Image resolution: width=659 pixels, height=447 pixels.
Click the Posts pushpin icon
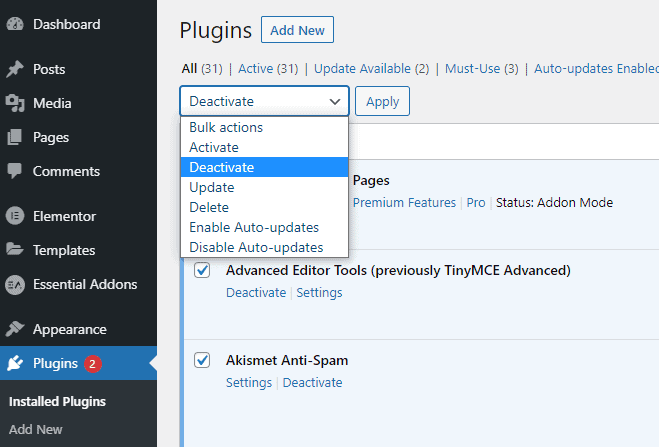(15, 69)
